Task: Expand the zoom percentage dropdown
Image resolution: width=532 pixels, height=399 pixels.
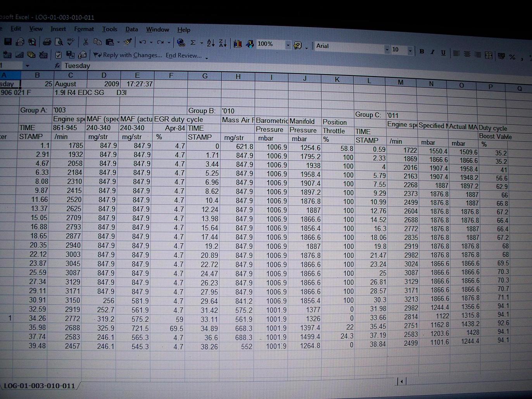Action: (x=288, y=45)
